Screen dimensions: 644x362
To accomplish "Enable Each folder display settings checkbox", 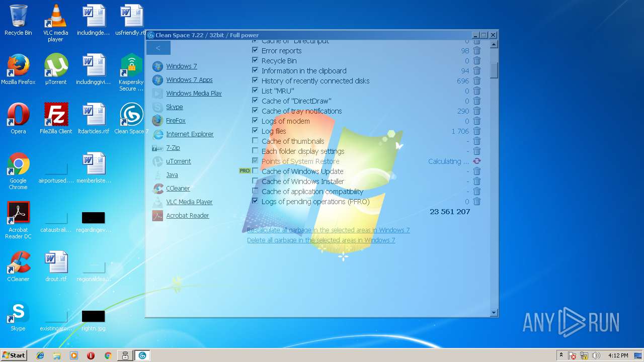I will click(255, 151).
